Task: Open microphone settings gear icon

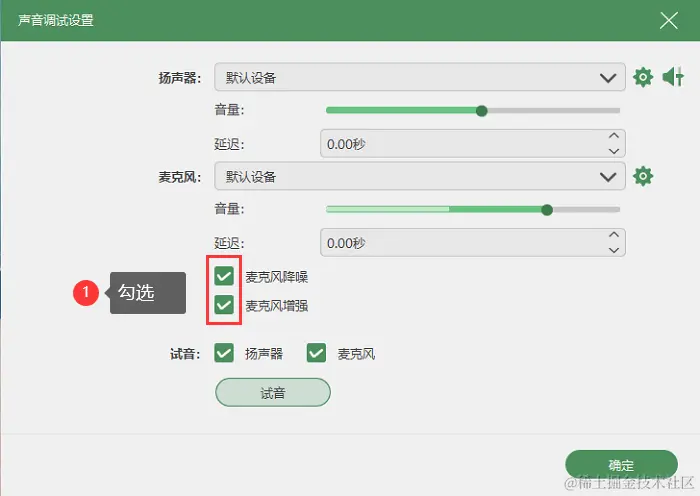Action: tap(643, 176)
